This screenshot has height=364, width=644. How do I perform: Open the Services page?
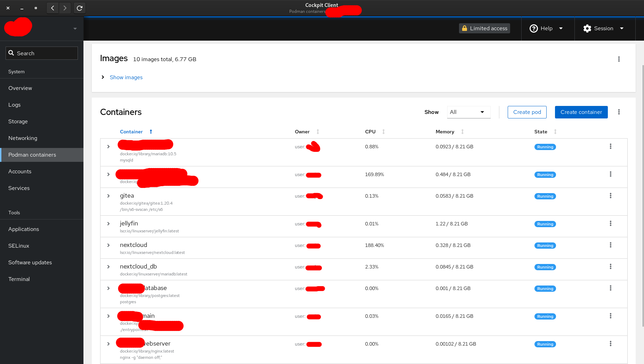[x=42, y=188]
